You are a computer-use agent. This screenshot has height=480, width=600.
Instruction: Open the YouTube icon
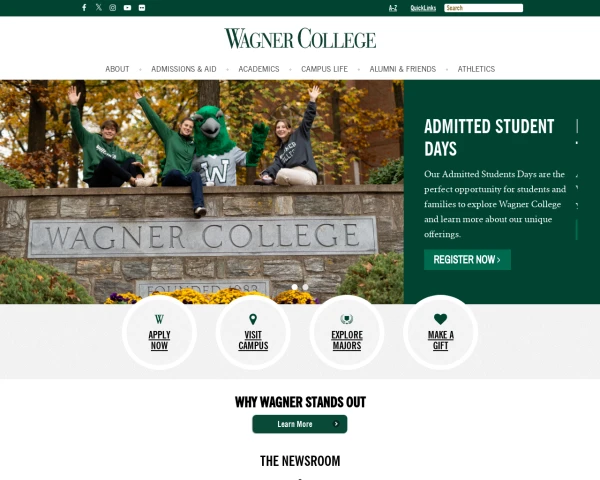127,8
